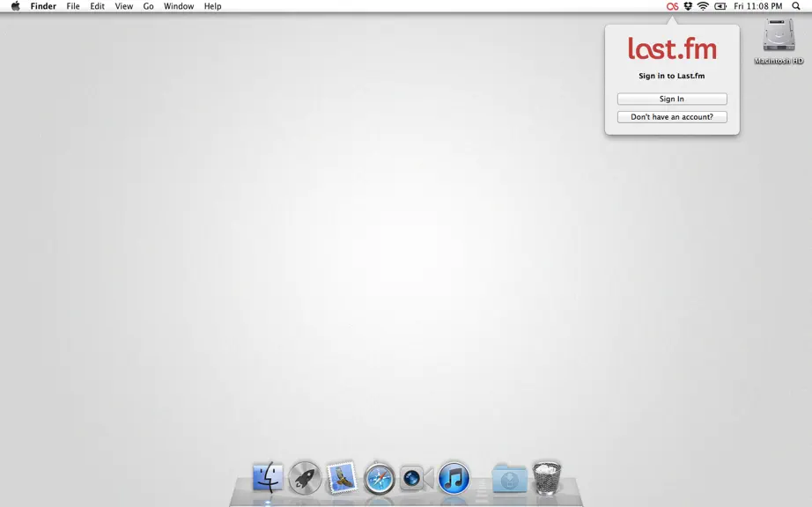The width and height of the screenshot is (812, 507).
Task: Open the Window menu
Action: (x=179, y=6)
